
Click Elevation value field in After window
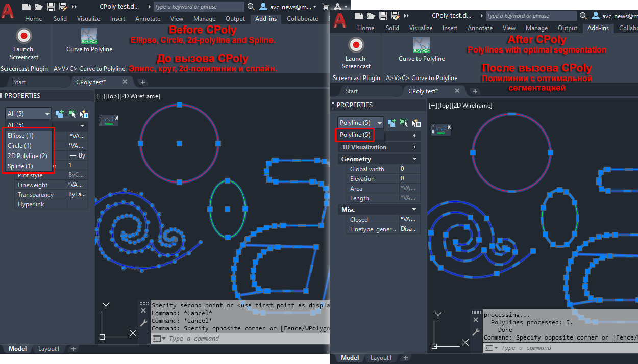click(409, 178)
